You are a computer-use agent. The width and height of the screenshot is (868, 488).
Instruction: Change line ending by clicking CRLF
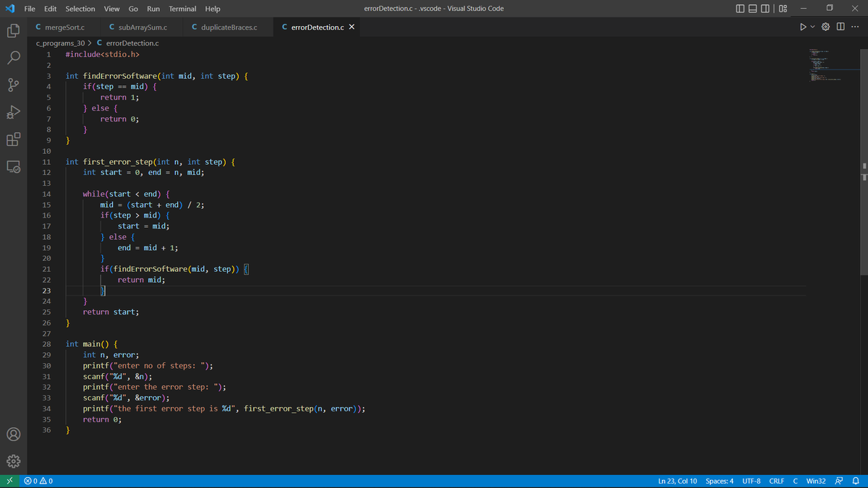tap(776, 480)
